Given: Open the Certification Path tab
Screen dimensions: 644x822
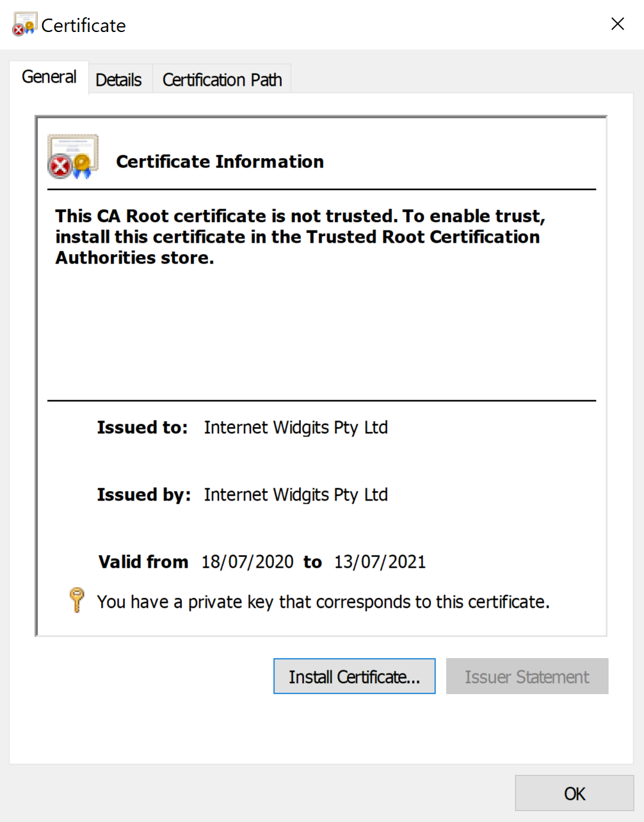Looking at the screenshot, I should (221, 79).
